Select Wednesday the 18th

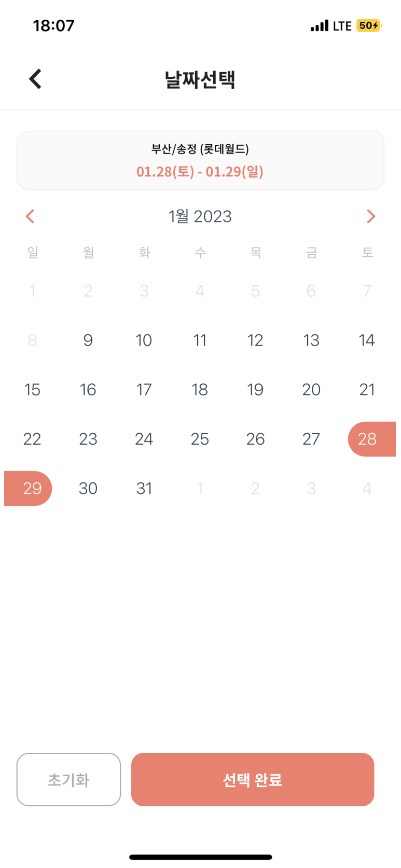click(200, 390)
